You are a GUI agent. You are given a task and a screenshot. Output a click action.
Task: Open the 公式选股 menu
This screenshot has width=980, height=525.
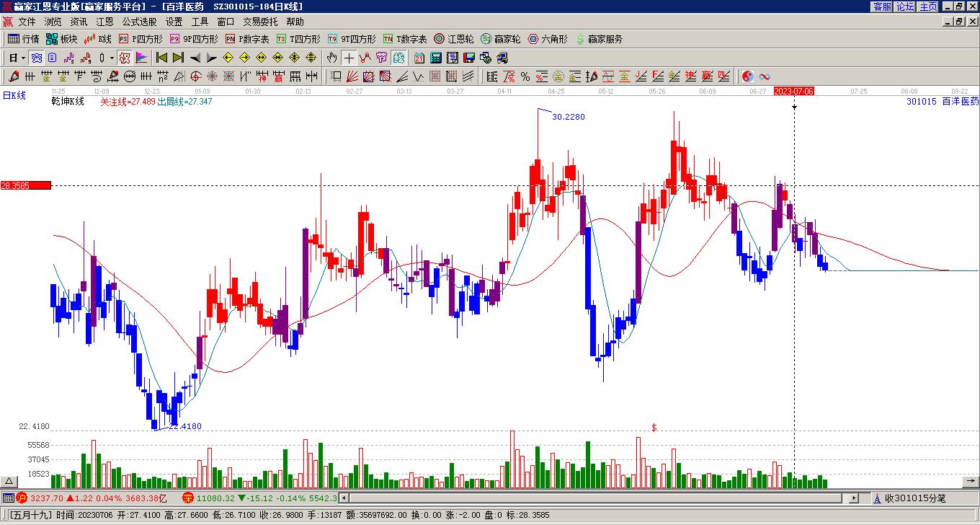point(139,22)
